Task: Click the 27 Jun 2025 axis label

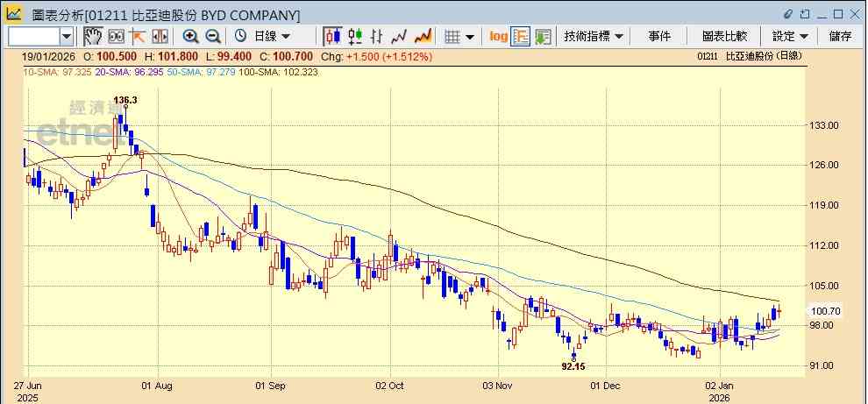Action: 28,391
